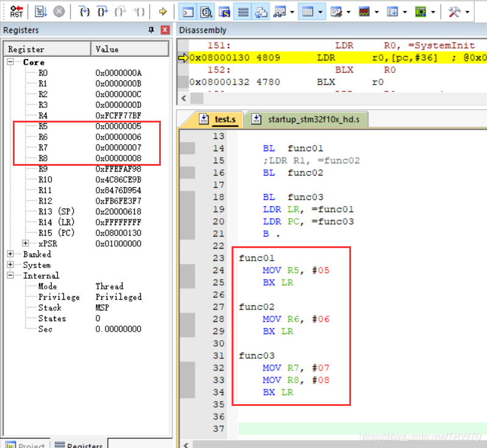Expand the xPSR register
Image resolution: width=487 pixels, height=448 pixels.
[x=26, y=243]
